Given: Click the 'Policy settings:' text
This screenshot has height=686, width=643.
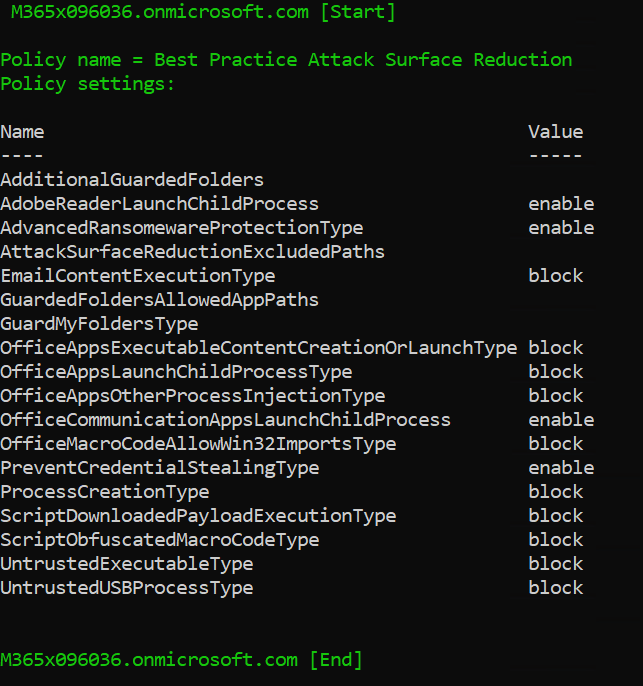Looking at the screenshot, I should [87, 84].
